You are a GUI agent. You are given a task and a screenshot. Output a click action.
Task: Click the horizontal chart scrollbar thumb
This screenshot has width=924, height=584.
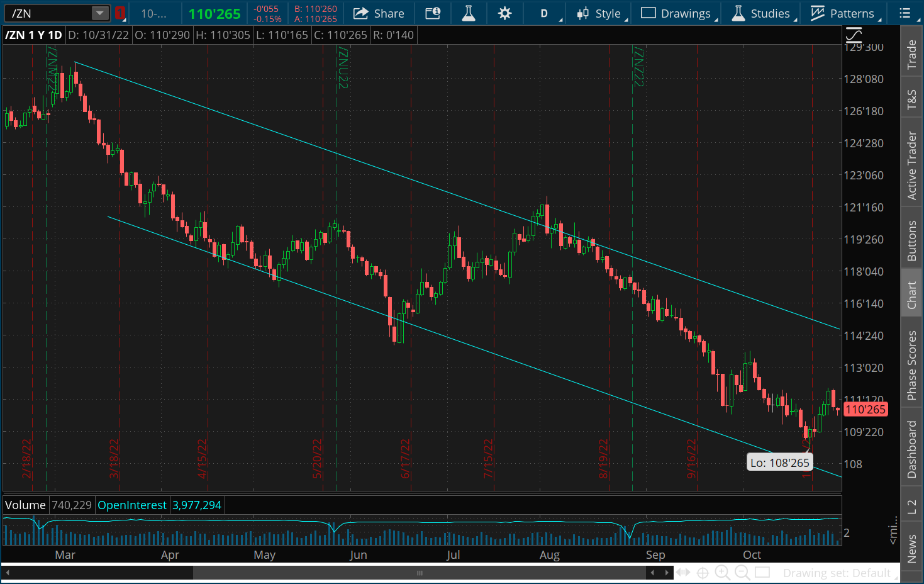click(x=419, y=573)
